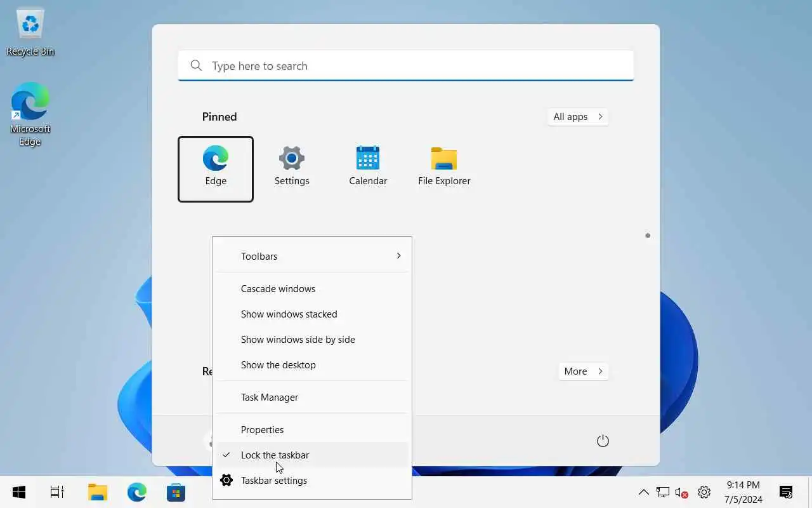
Task: Open the Edge pinned app
Action: pos(216,169)
